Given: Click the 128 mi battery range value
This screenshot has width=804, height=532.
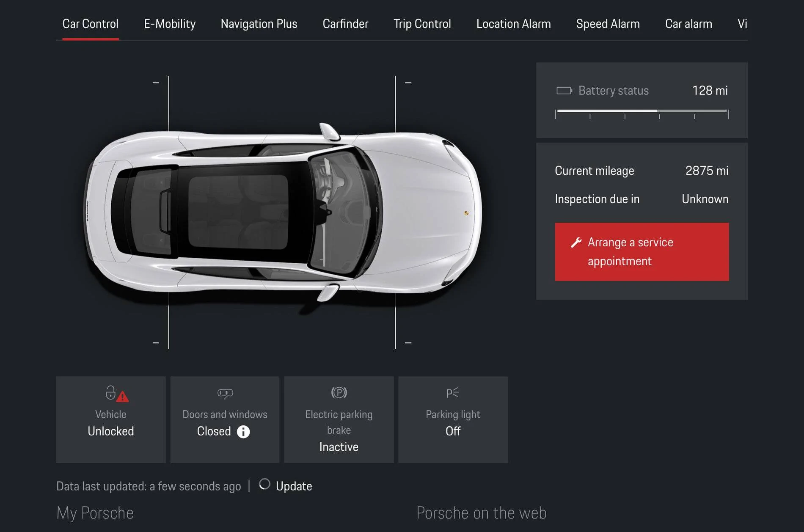Looking at the screenshot, I should point(710,90).
